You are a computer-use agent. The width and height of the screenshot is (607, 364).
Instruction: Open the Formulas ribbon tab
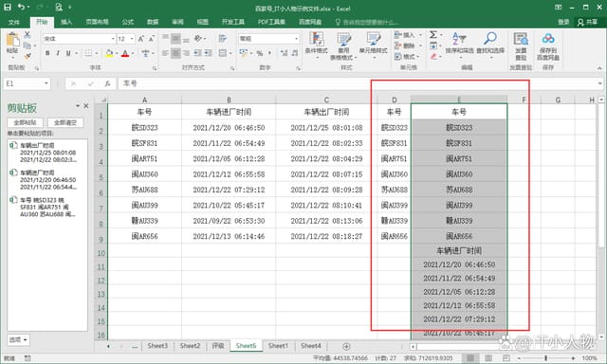pyautogui.click(x=128, y=22)
